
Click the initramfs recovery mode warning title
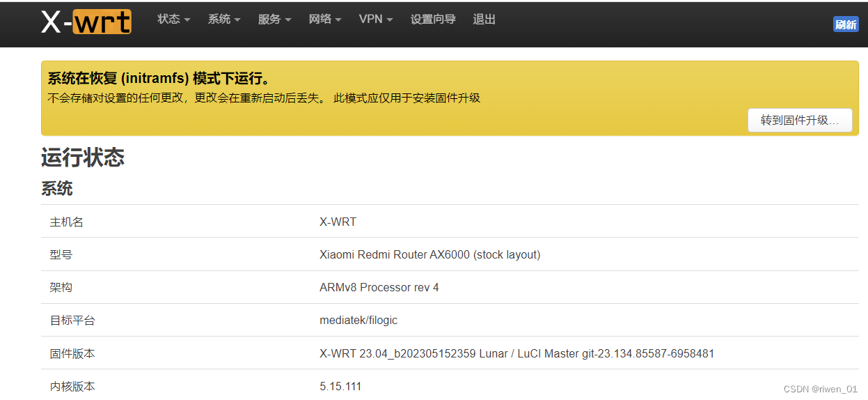(x=159, y=78)
